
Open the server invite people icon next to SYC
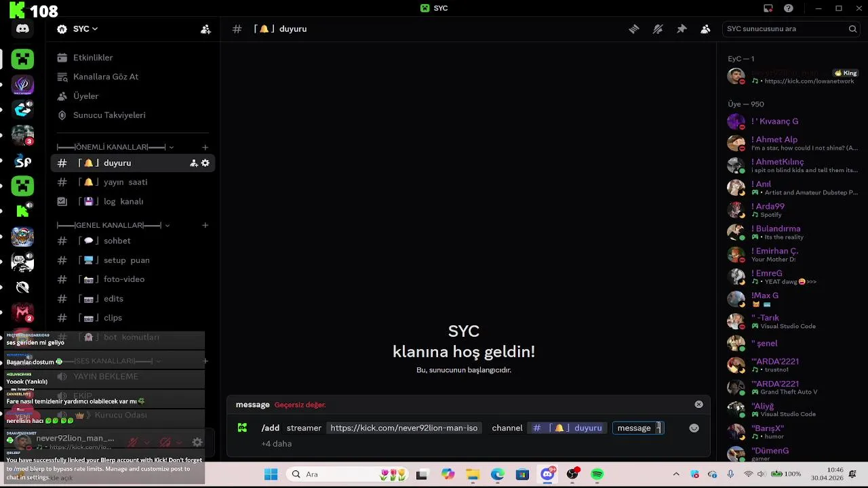[205, 29]
